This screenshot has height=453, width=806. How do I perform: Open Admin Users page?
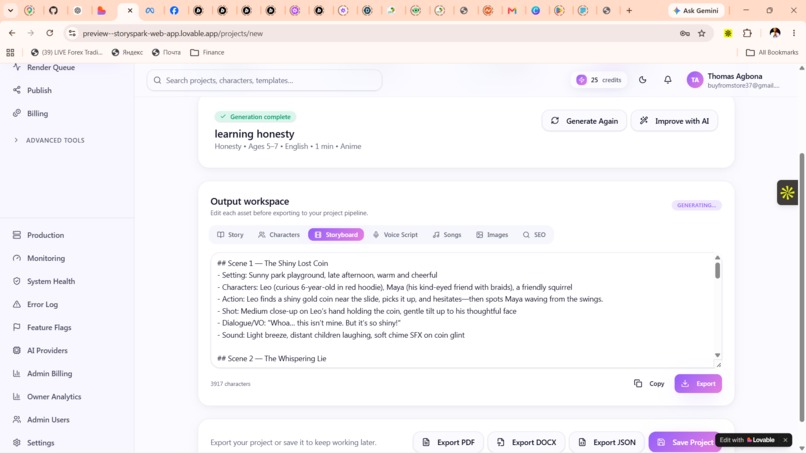pos(41,420)
